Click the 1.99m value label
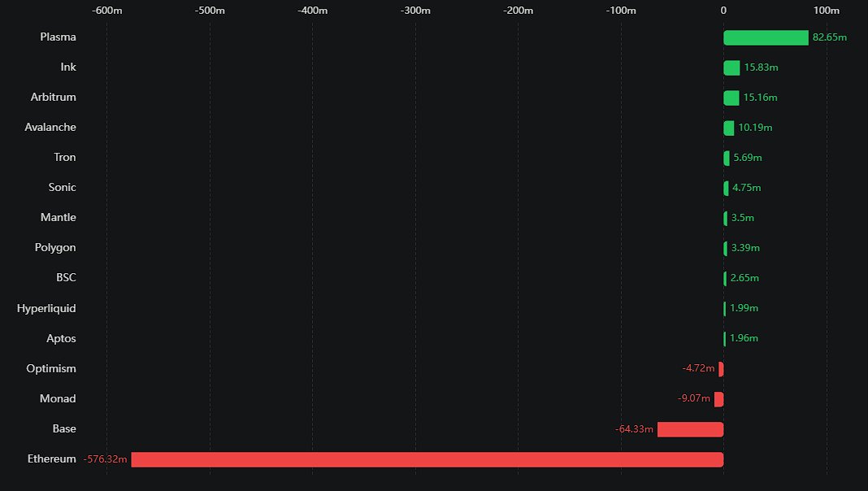Viewport: 868px width, 491px height. tap(744, 308)
